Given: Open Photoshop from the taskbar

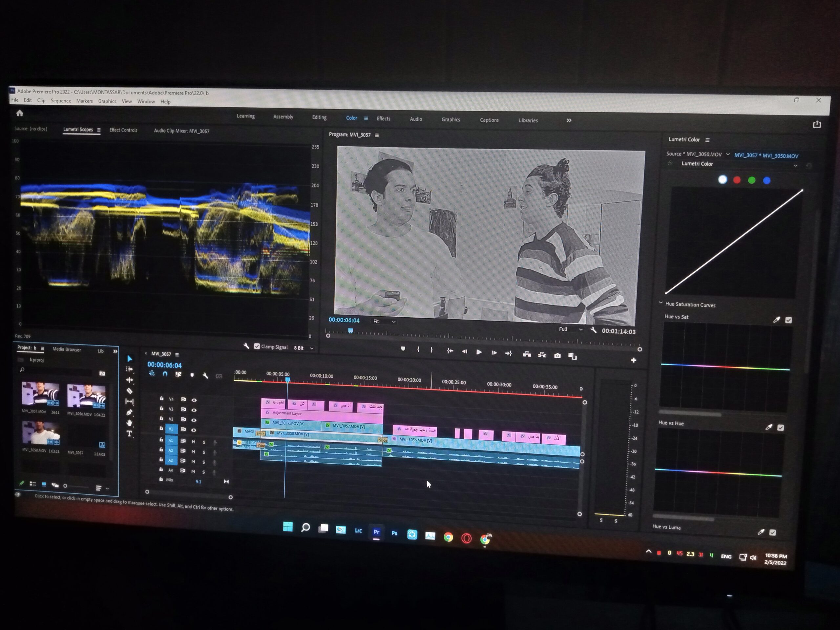Looking at the screenshot, I should tap(394, 533).
